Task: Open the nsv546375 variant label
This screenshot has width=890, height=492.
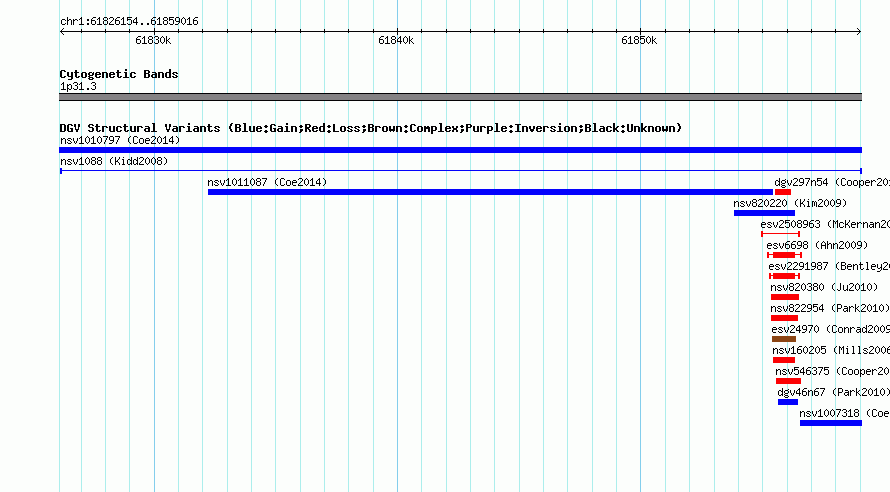Action: coord(833,371)
